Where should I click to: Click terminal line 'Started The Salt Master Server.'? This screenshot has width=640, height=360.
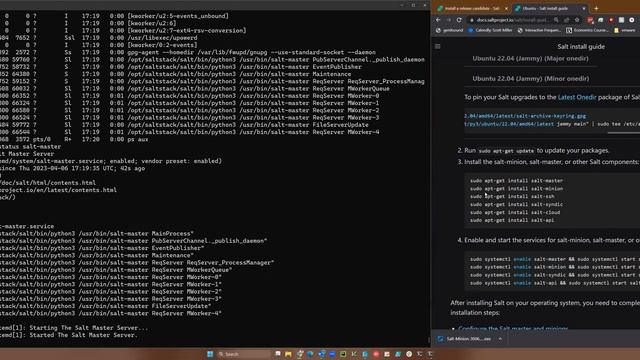click(x=69, y=335)
